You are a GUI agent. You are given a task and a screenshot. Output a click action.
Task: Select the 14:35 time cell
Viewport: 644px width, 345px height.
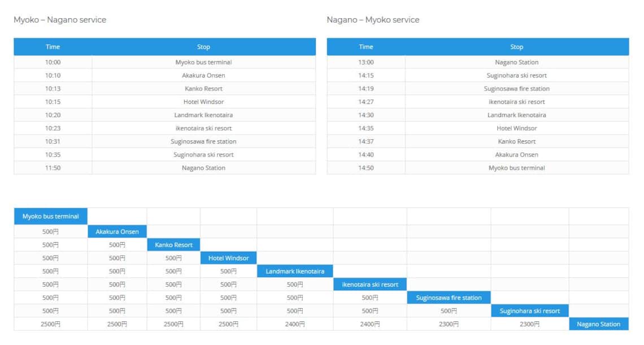pos(366,128)
